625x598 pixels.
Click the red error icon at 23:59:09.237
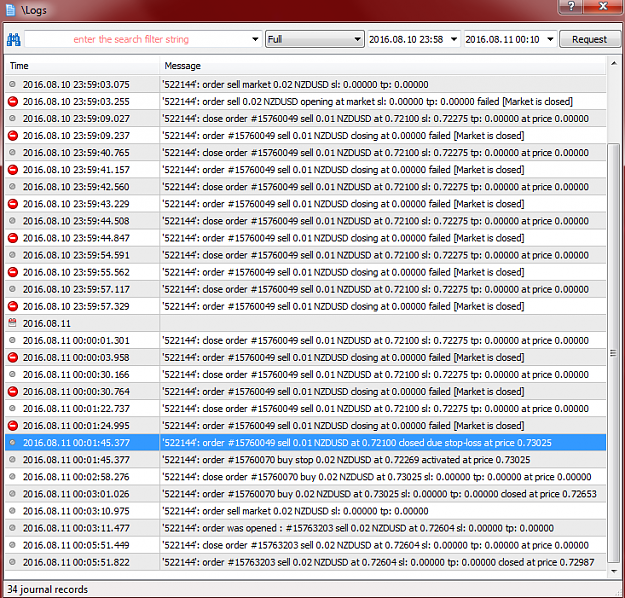(x=13, y=136)
